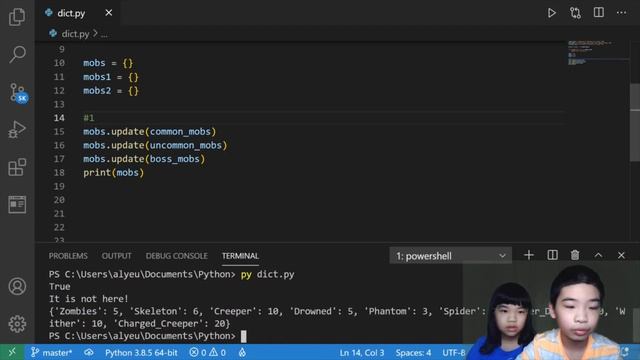The height and width of the screenshot is (360, 640).
Task: Click 'mobs.update(boss_mobs)' line
Action: [x=144, y=159]
